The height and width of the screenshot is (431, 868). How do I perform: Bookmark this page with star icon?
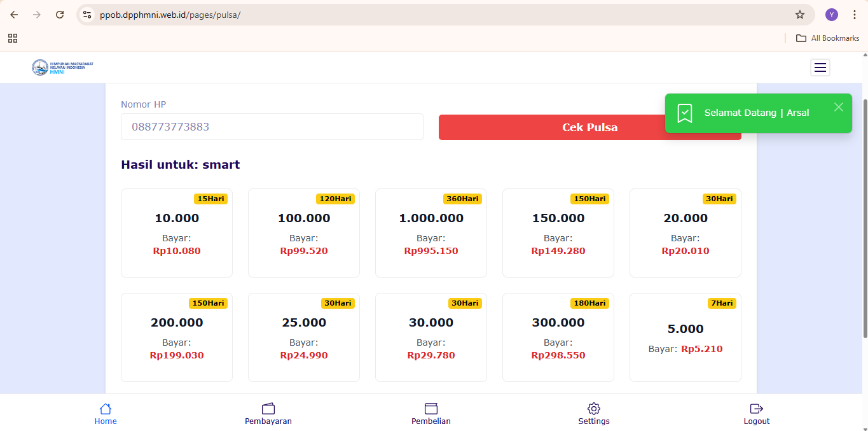pyautogui.click(x=799, y=15)
